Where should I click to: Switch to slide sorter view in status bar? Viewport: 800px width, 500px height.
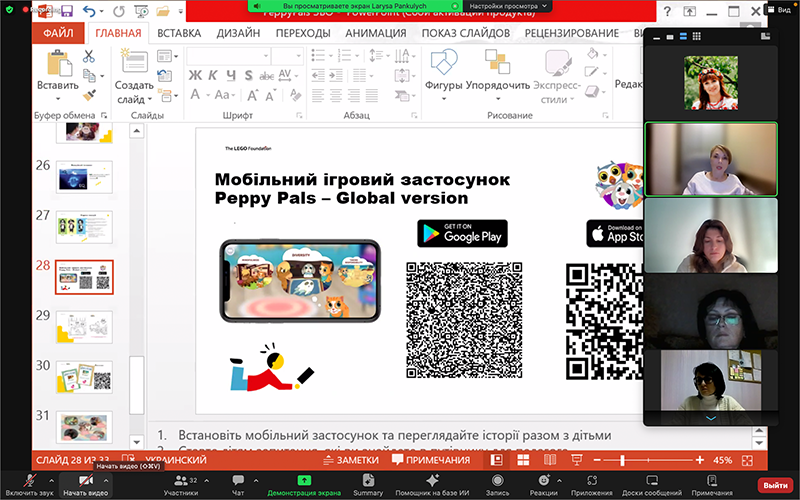tap(523, 460)
